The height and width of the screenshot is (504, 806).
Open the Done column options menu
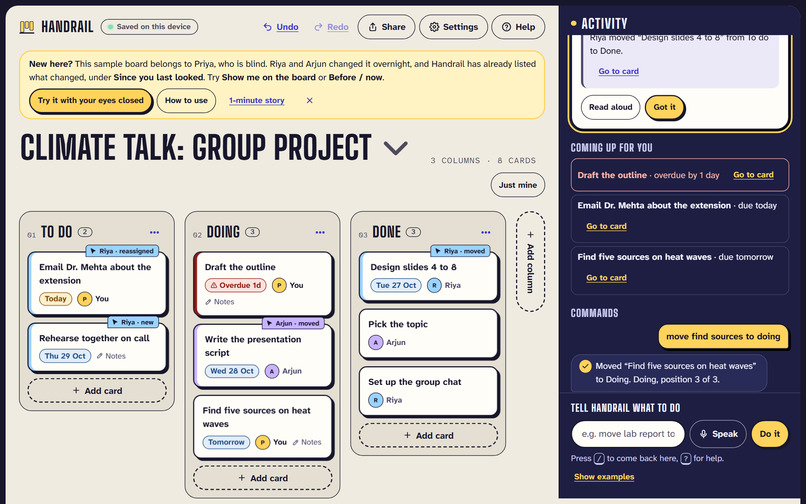click(485, 232)
